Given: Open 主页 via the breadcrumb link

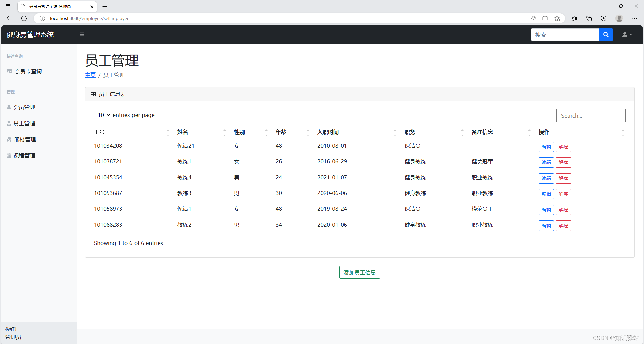Looking at the screenshot, I should pyautogui.click(x=90, y=75).
